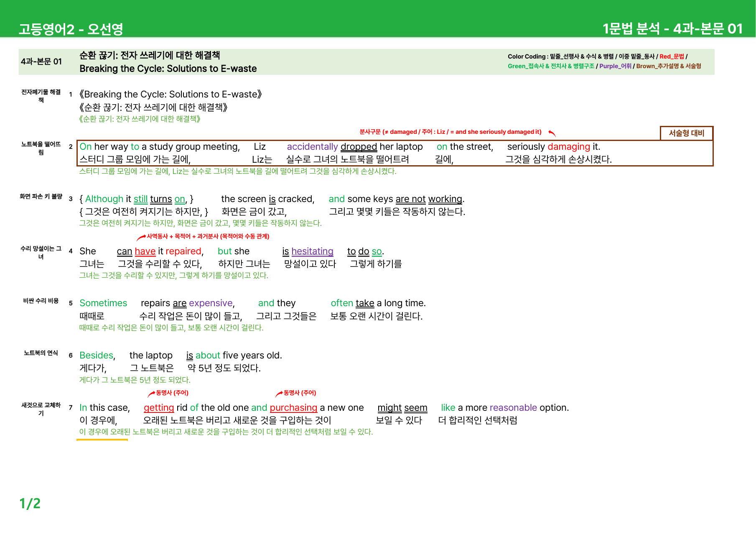Click the green word 'Although'
Image resolution: width=756 pixels, height=535 pixels.
click(104, 199)
